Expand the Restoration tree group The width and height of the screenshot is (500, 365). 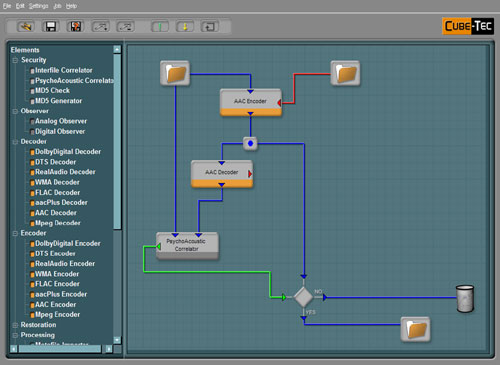(x=15, y=325)
